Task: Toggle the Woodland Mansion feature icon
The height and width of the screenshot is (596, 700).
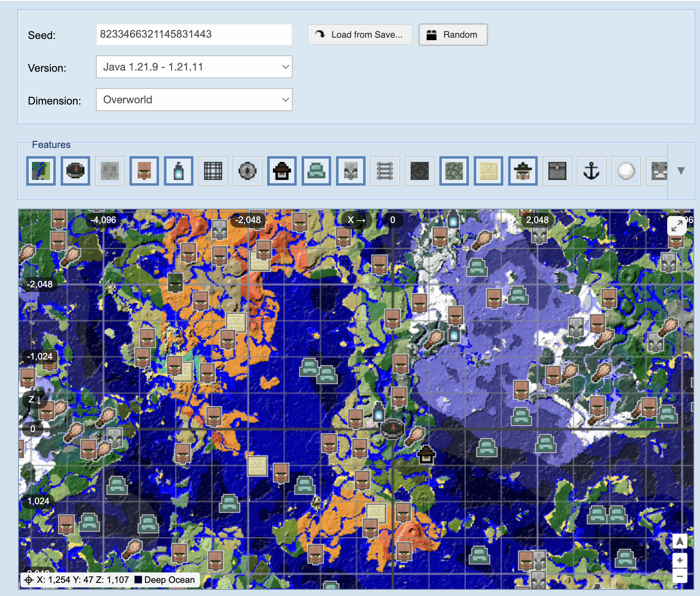Action: pos(282,171)
